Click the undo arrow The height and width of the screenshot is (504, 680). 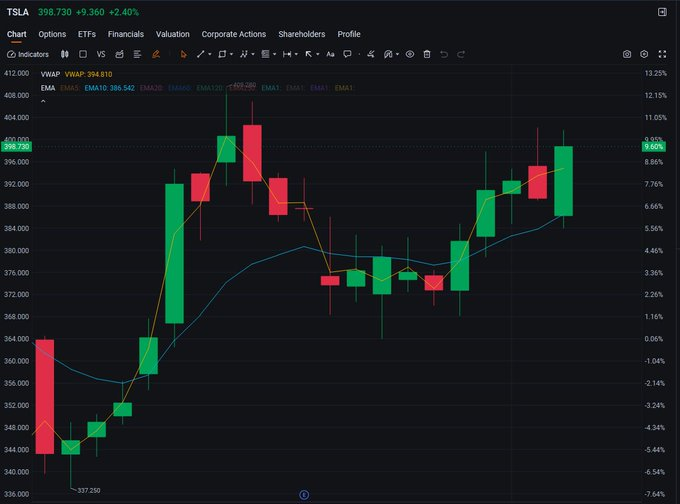pos(444,54)
